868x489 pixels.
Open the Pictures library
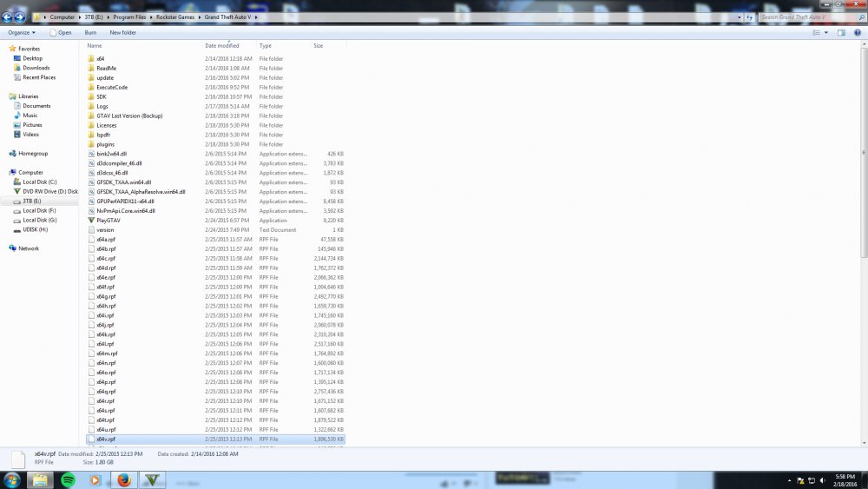tap(32, 124)
